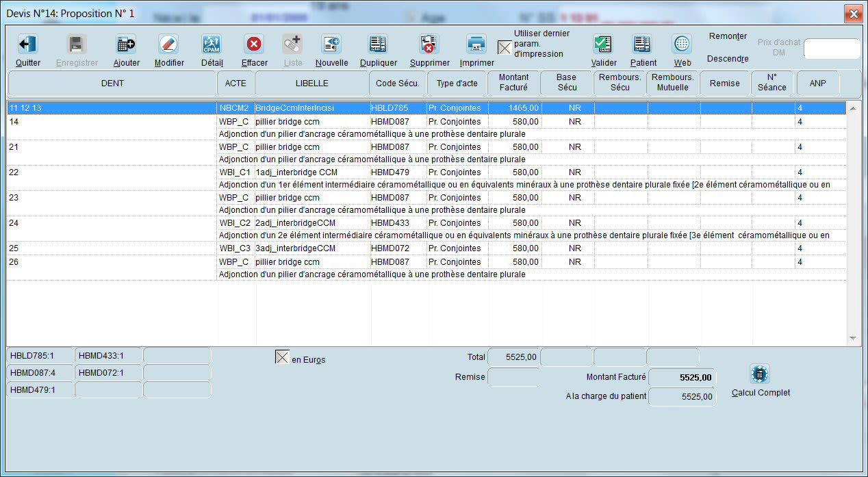Click Remonter to move row up
Viewport: 868px width, 477px height.
click(728, 36)
